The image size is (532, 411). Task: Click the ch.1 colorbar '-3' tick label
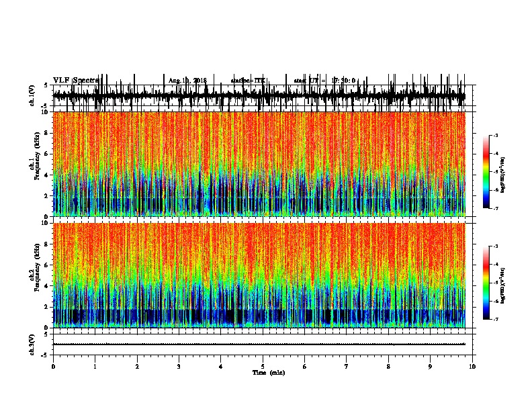pyautogui.click(x=496, y=135)
